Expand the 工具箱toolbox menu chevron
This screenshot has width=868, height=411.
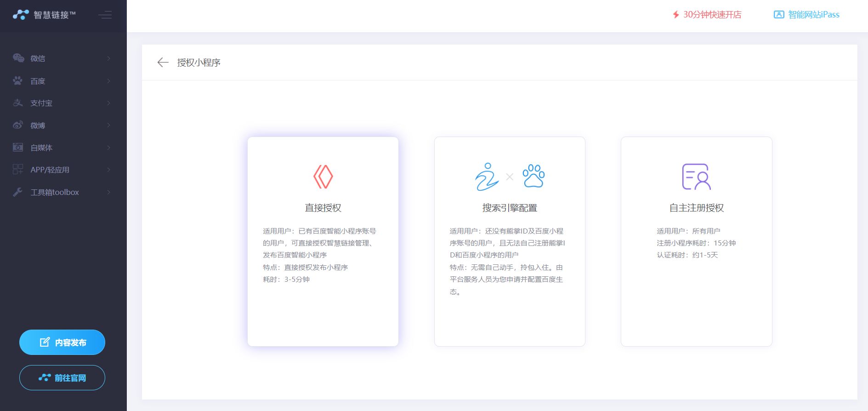(x=109, y=192)
